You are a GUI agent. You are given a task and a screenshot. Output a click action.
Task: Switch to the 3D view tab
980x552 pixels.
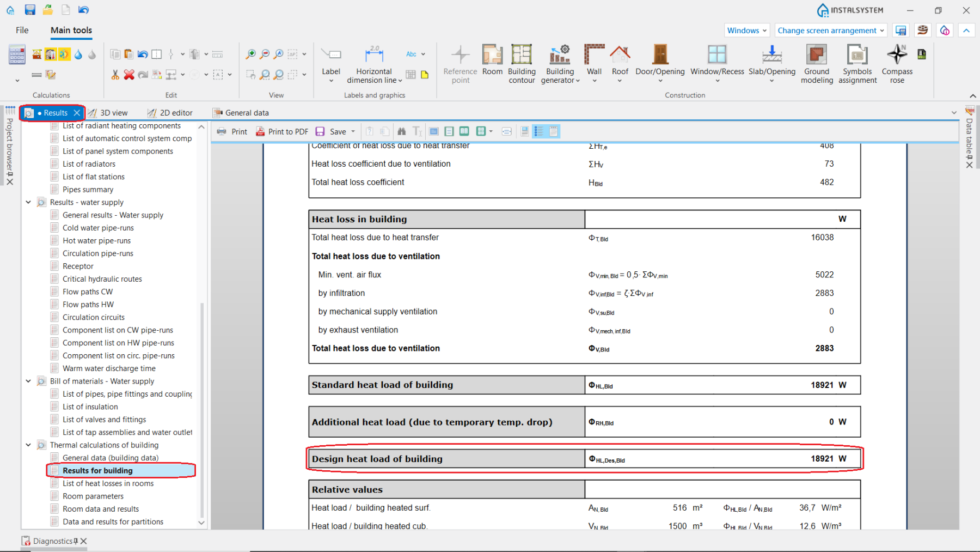108,113
